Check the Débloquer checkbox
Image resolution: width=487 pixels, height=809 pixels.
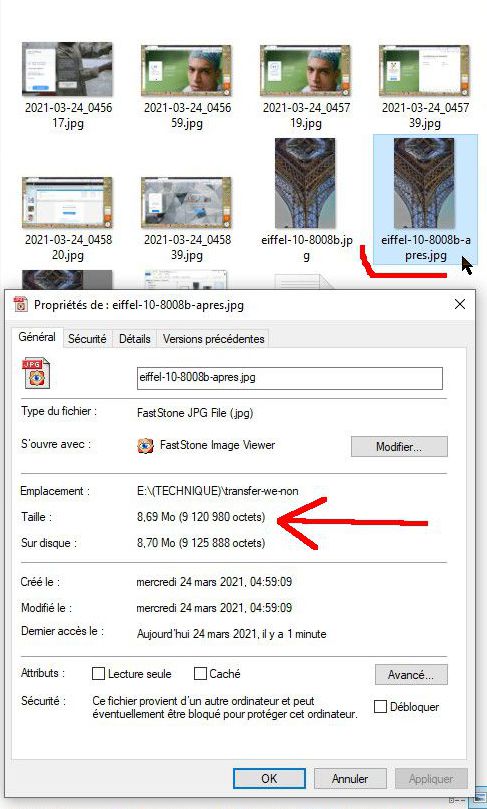pos(380,706)
